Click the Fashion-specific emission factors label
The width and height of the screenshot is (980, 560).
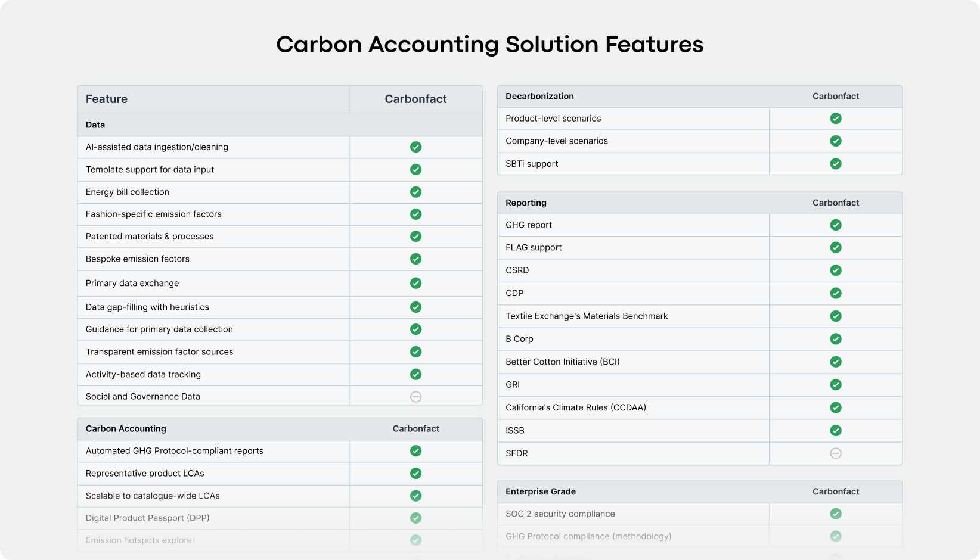pyautogui.click(x=153, y=214)
